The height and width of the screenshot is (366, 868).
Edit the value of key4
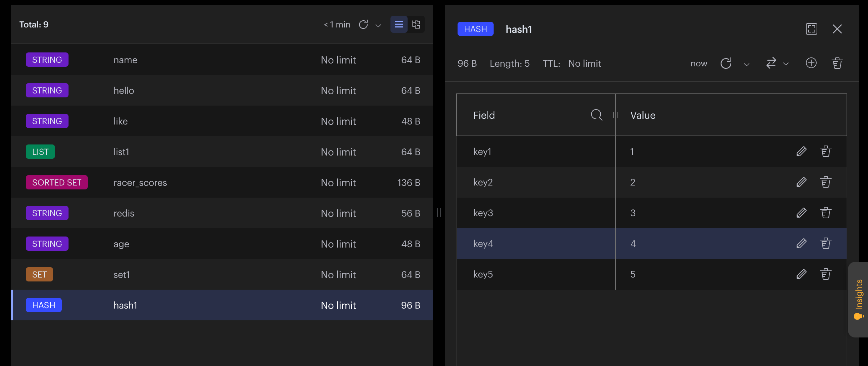tap(802, 244)
